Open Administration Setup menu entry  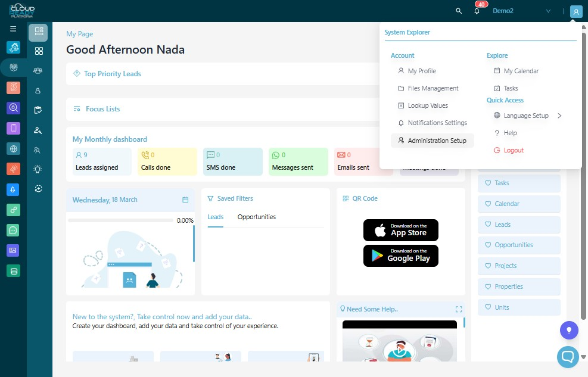(x=432, y=141)
